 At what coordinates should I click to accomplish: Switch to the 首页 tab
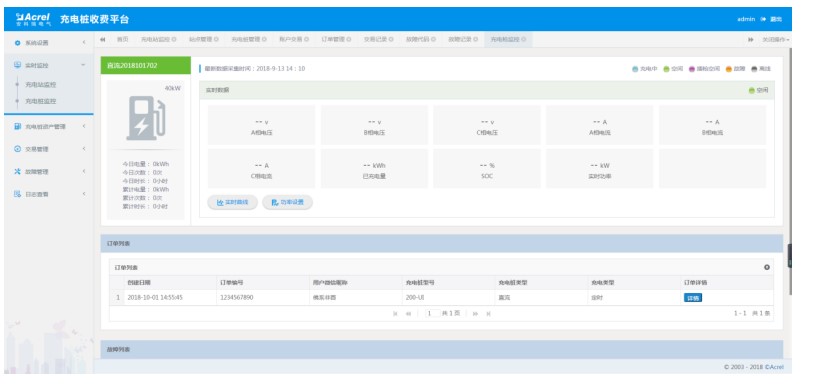122,40
